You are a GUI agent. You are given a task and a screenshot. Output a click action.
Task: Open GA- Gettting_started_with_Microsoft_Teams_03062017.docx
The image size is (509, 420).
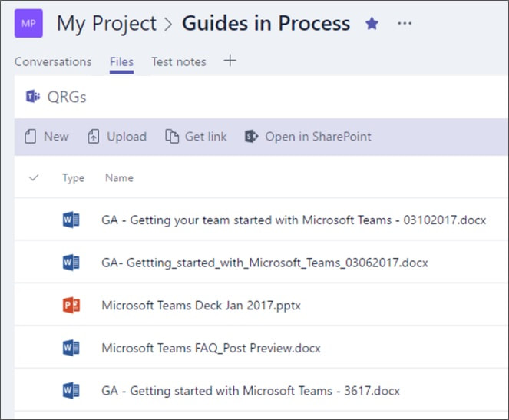point(265,263)
